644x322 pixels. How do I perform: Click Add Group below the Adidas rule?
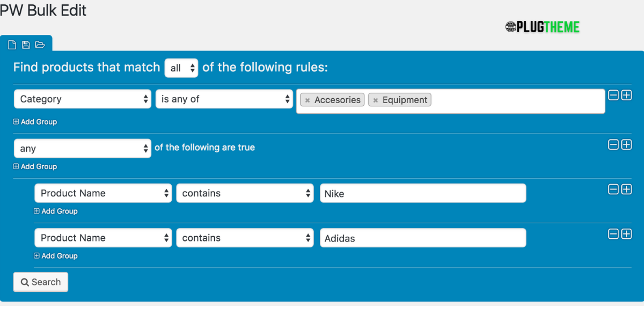coord(56,256)
